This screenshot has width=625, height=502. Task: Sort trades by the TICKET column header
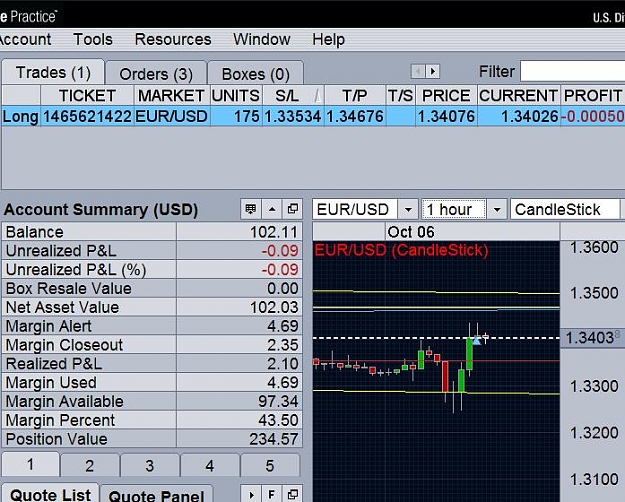(x=87, y=96)
